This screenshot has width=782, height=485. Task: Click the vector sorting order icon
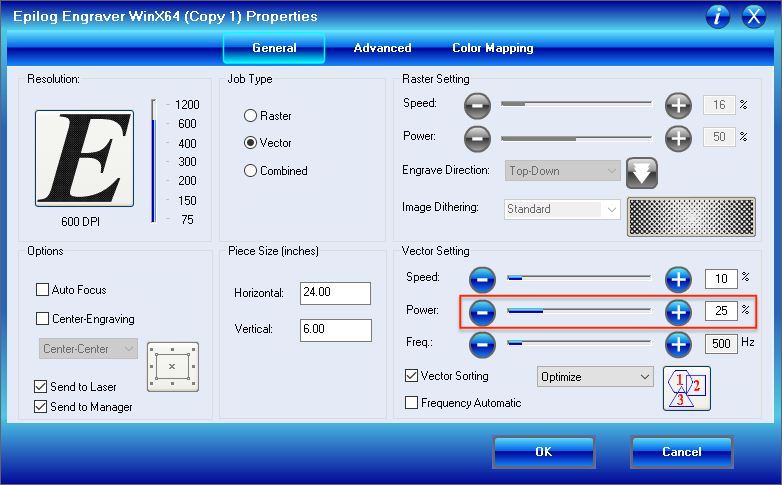point(687,388)
